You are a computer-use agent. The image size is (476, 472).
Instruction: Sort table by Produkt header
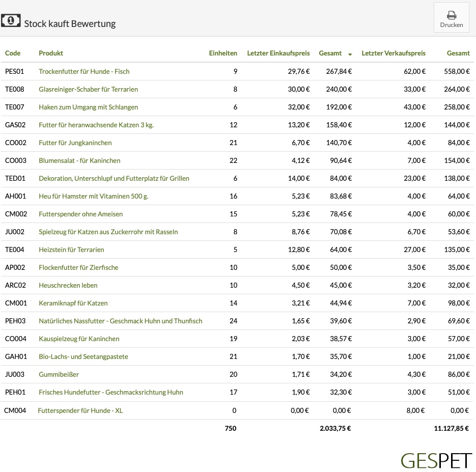tap(51, 53)
